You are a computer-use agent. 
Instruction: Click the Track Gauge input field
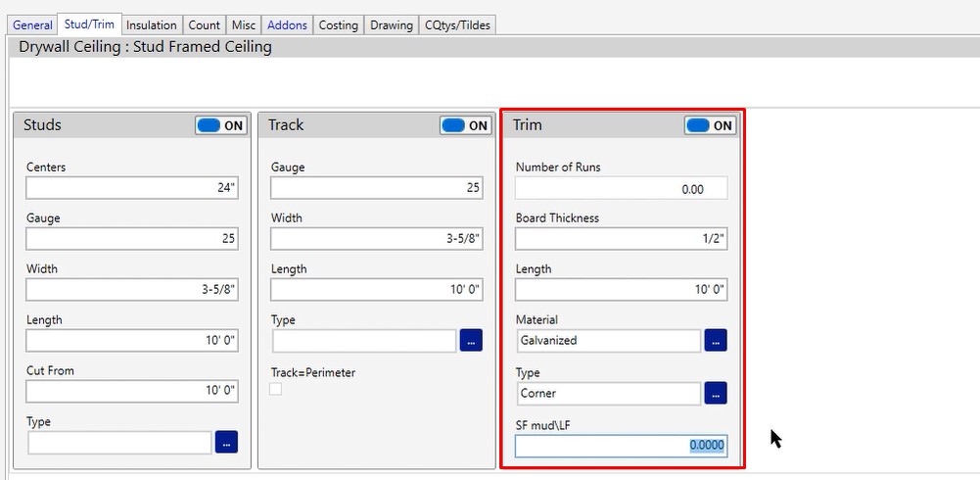(377, 188)
